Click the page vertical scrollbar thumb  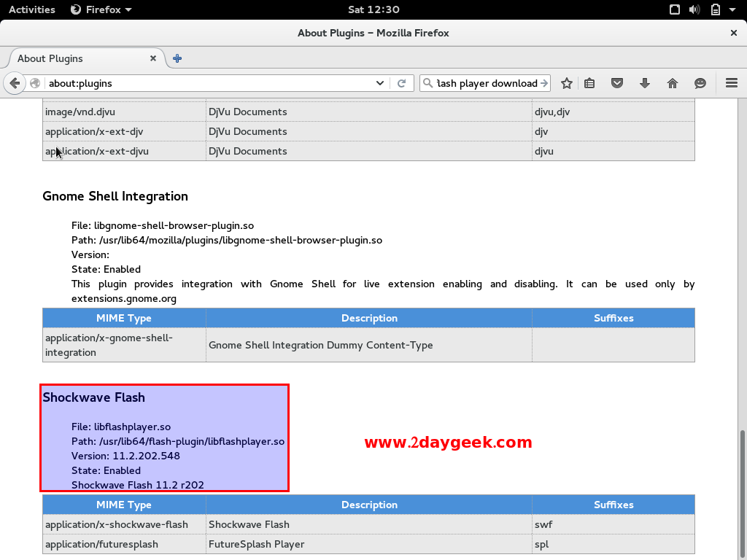point(743,493)
